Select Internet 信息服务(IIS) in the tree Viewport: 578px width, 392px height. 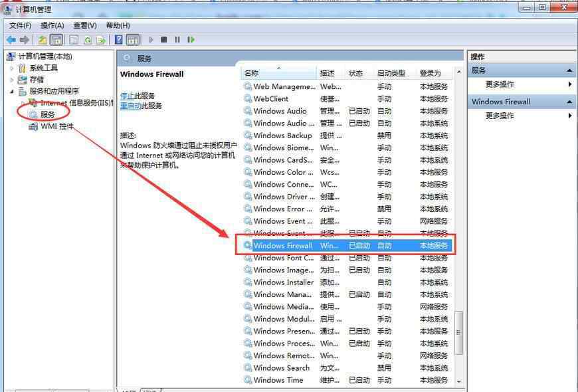(x=76, y=103)
